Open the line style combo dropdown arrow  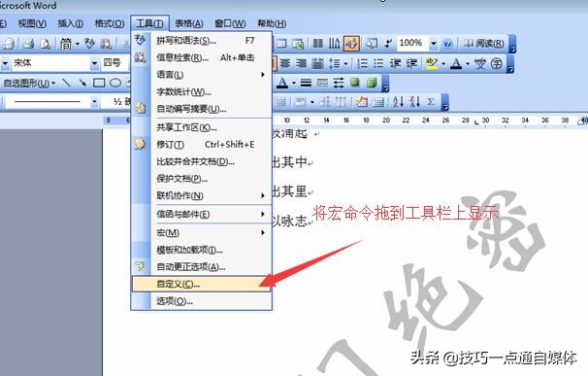[94, 102]
